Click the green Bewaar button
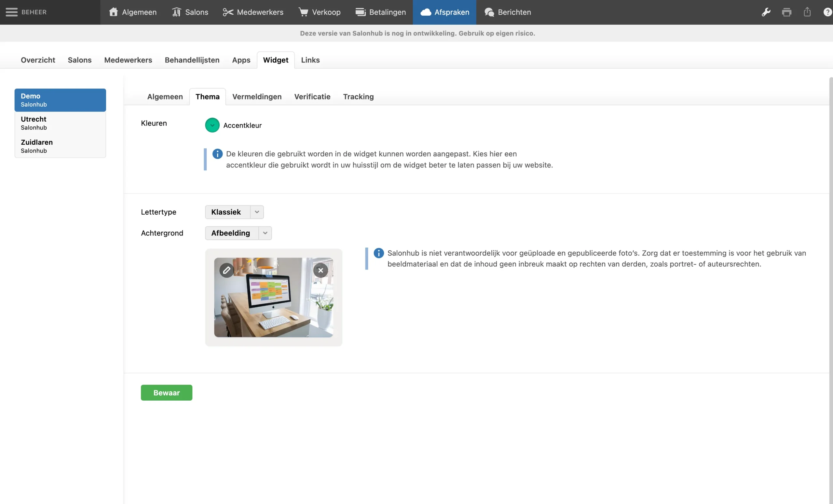The height and width of the screenshot is (504, 833). pyautogui.click(x=166, y=392)
